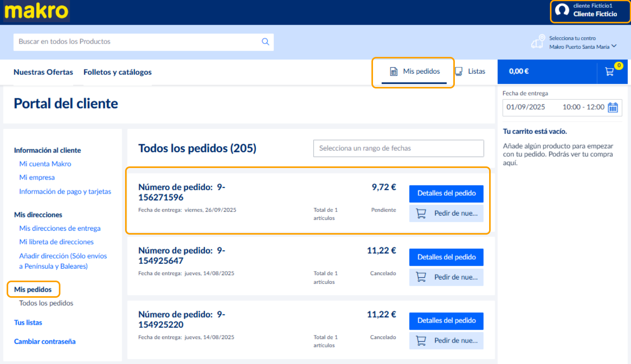The width and height of the screenshot is (631, 364).
Task: Click the store location truck icon
Action: pyautogui.click(x=538, y=42)
